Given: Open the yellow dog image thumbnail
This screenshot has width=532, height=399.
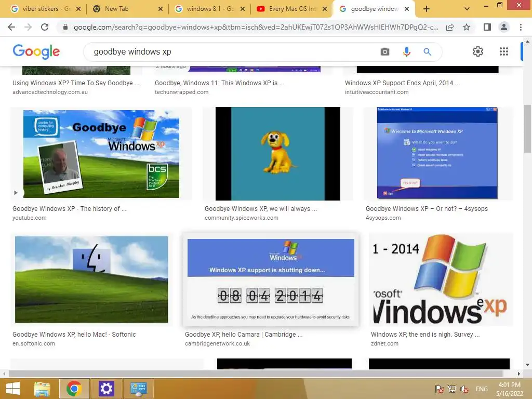Looking at the screenshot, I should pyautogui.click(x=278, y=154).
